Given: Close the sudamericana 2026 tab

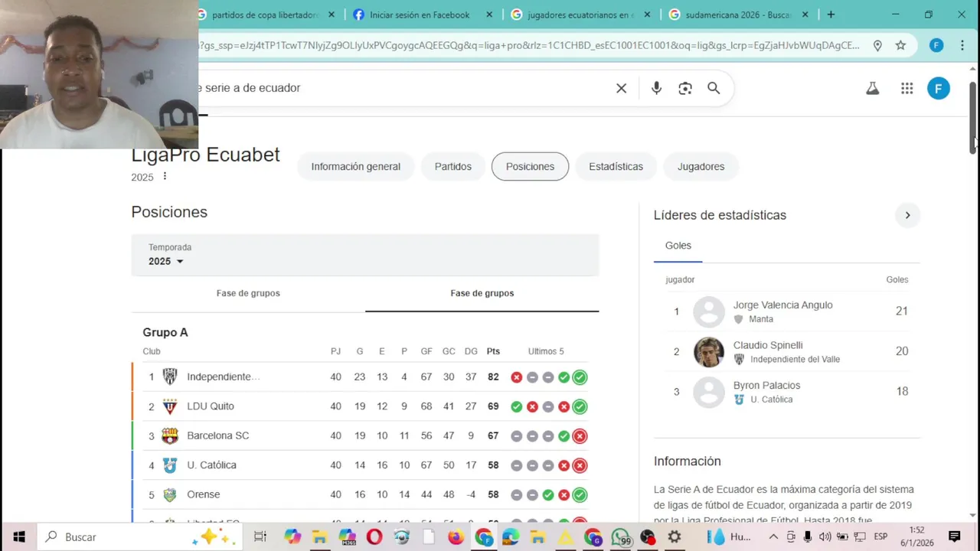Looking at the screenshot, I should click(x=805, y=15).
